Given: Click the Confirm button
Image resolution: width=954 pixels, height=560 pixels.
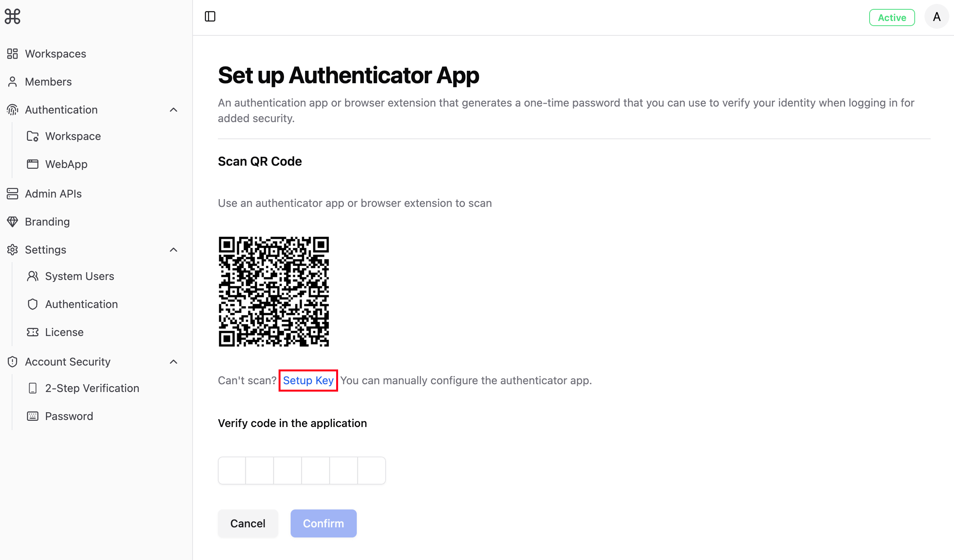Looking at the screenshot, I should tap(323, 523).
